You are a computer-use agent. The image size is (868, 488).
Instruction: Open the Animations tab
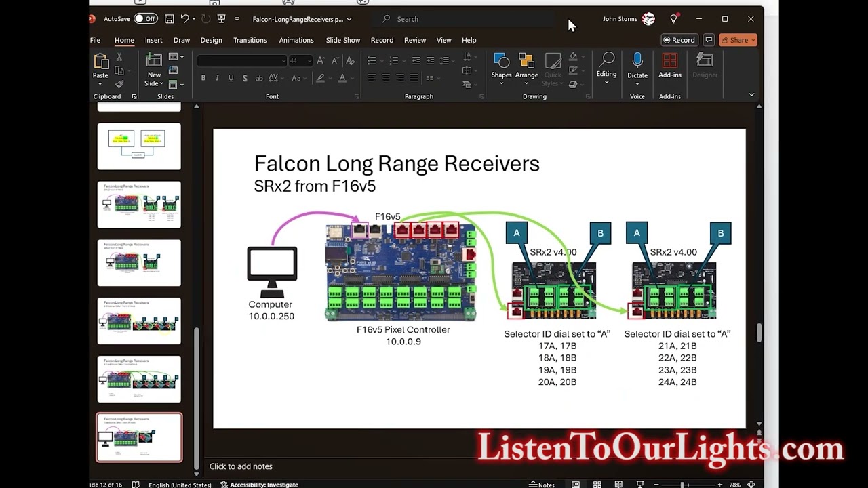point(296,40)
